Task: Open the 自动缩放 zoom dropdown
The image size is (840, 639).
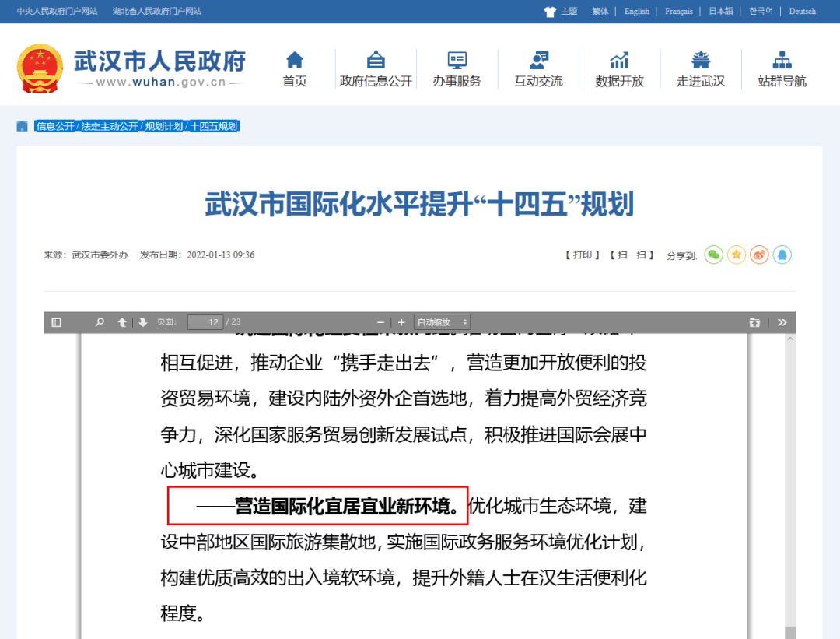Action: [442, 322]
